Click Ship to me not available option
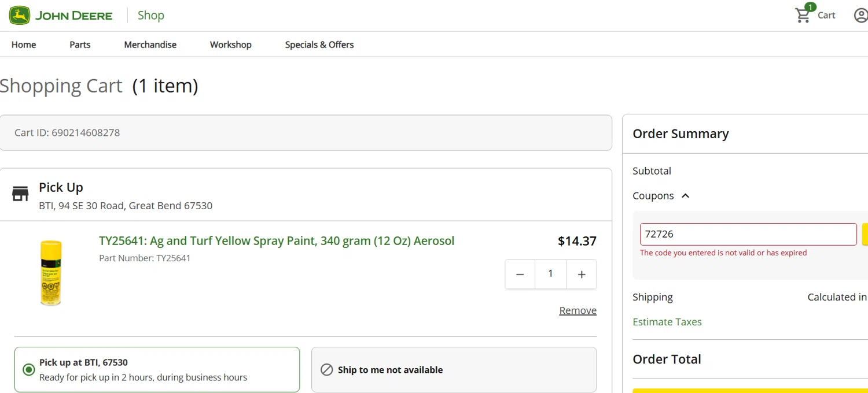 pos(454,369)
